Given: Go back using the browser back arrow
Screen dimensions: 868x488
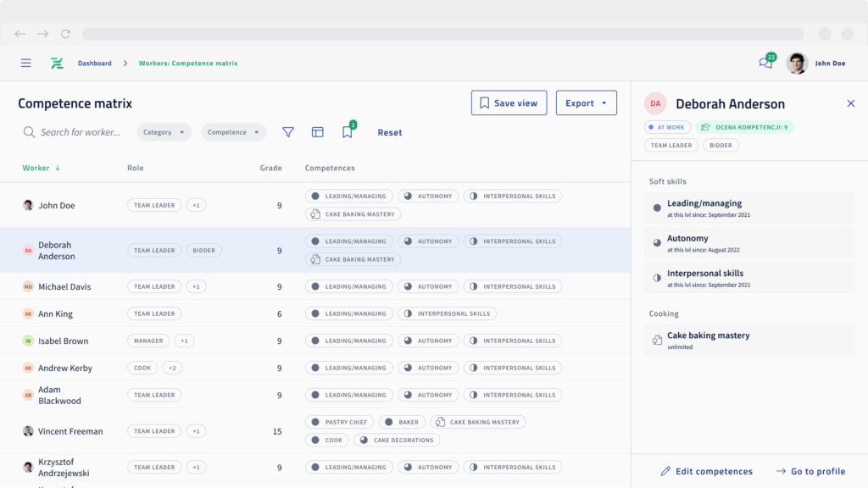Looking at the screenshot, I should tap(20, 34).
